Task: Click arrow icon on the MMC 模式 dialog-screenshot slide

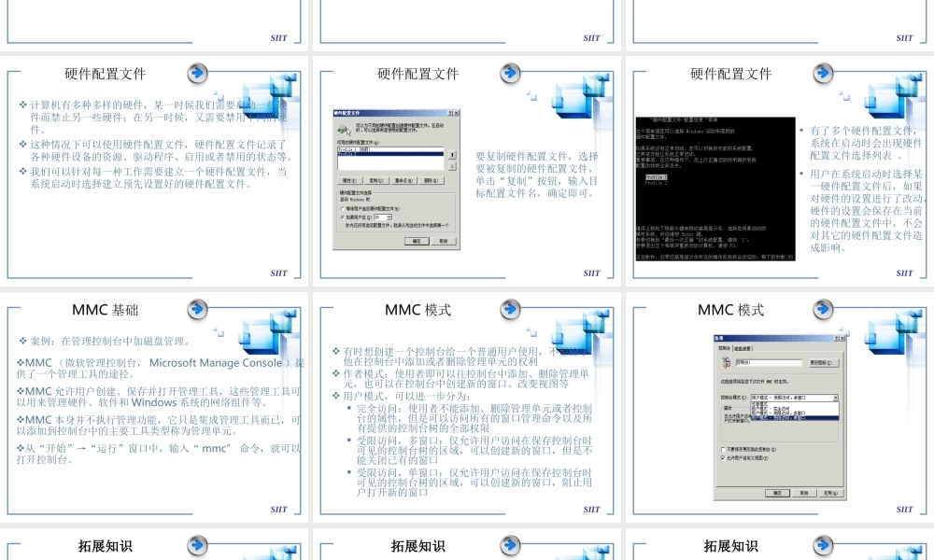Action: [x=823, y=310]
